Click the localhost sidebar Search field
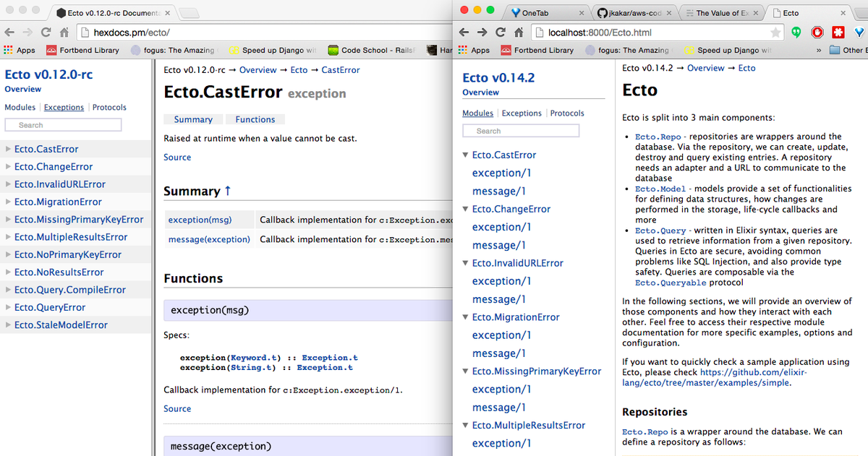Screen dimensions: 868x456 click(521, 131)
